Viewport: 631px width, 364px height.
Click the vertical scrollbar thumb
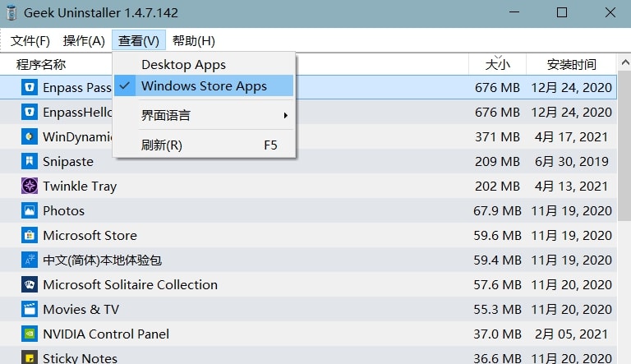[624, 145]
